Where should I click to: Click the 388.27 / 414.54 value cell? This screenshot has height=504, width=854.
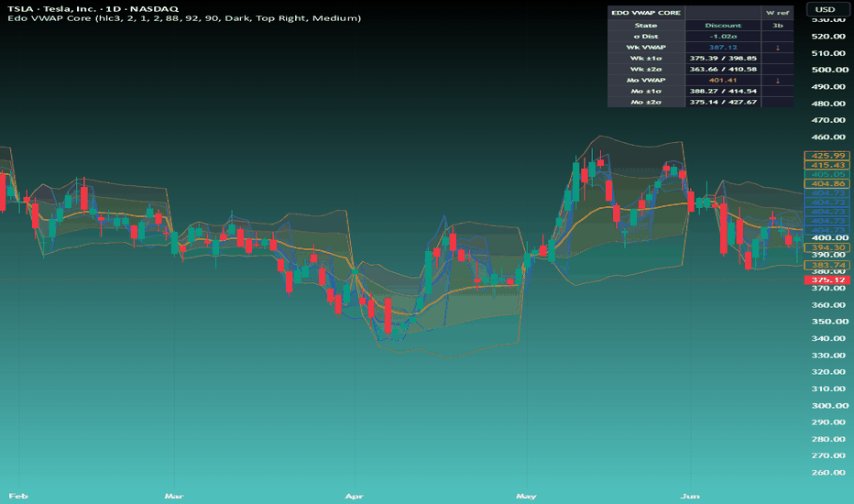coord(723,91)
